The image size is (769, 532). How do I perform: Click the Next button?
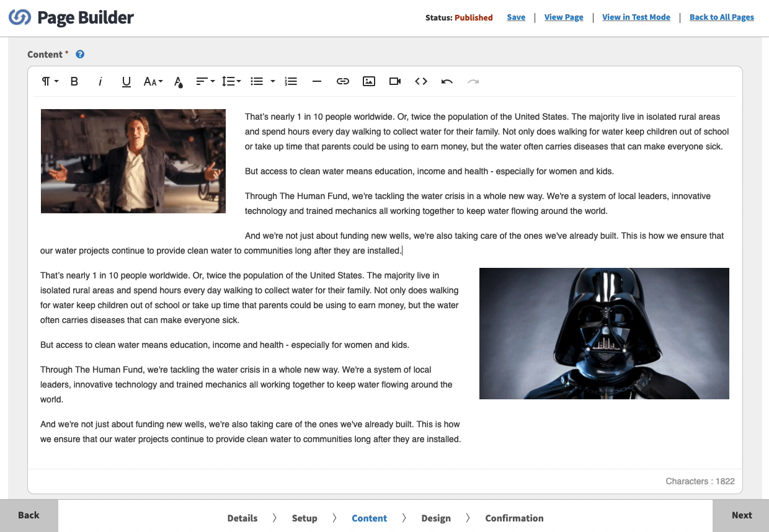[x=741, y=516]
